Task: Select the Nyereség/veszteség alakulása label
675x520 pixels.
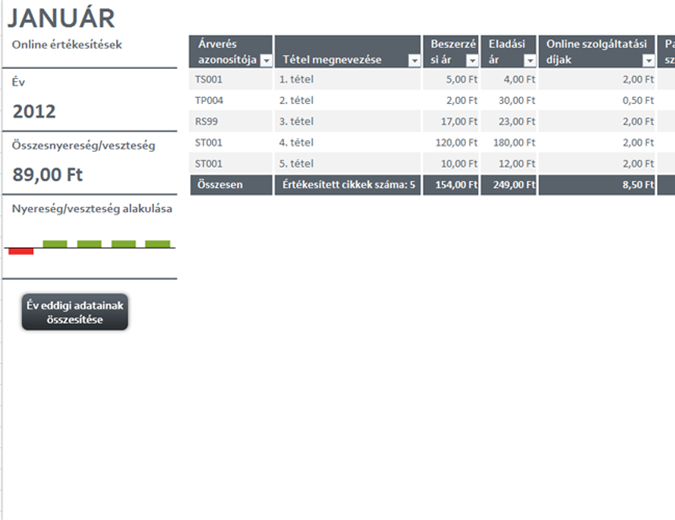Action: (92, 209)
